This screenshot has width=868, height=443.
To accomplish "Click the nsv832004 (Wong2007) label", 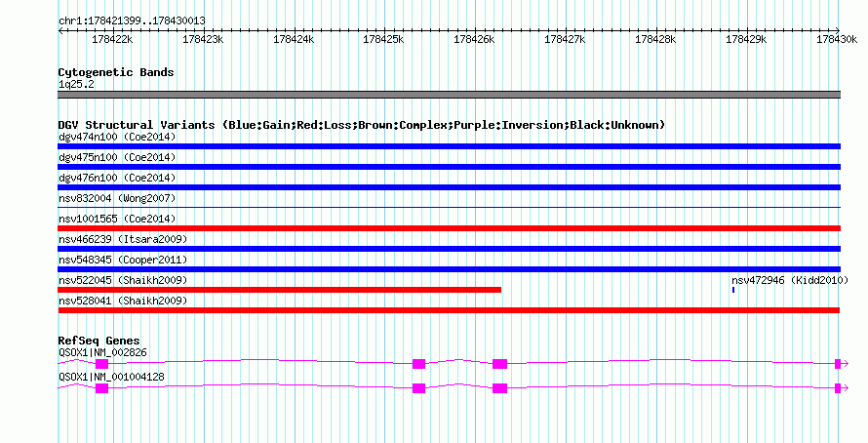I will [117, 198].
